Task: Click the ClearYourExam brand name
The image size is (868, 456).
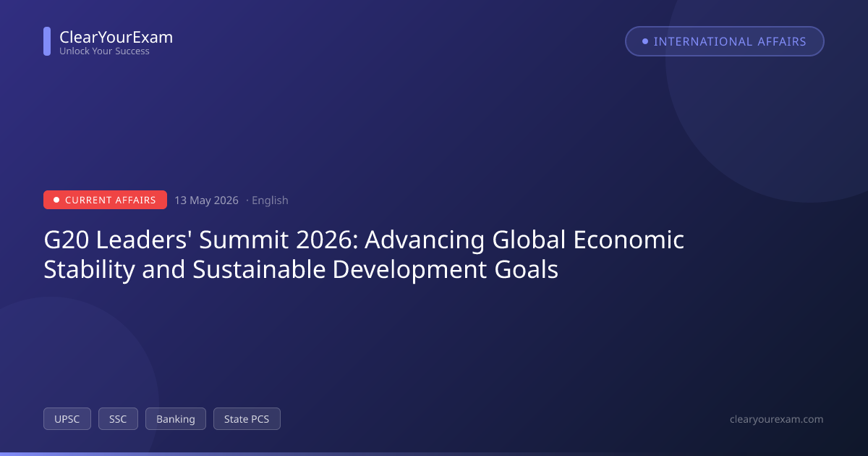Action: point(116,37)
